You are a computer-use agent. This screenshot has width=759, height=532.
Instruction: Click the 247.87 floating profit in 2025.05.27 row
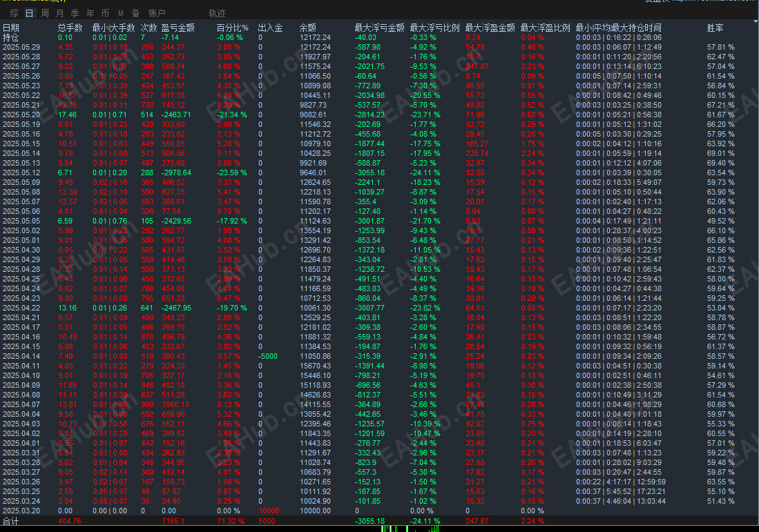click(477, 67)
